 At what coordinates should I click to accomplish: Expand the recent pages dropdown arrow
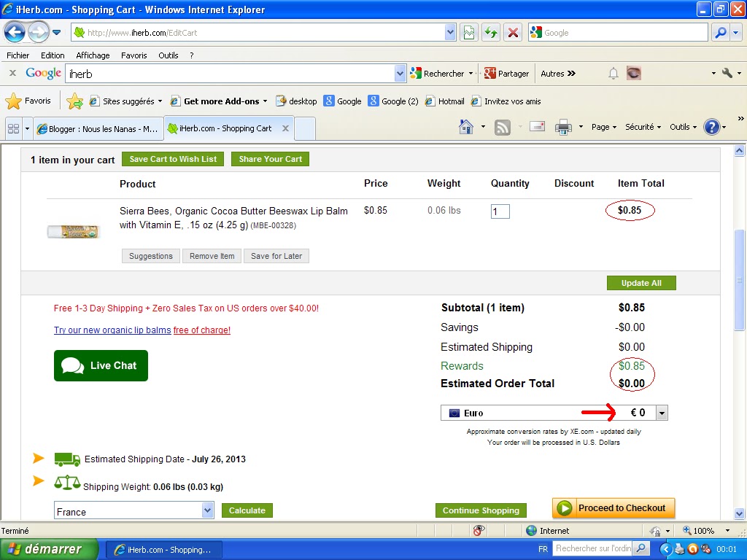click(x=56, y=32)
